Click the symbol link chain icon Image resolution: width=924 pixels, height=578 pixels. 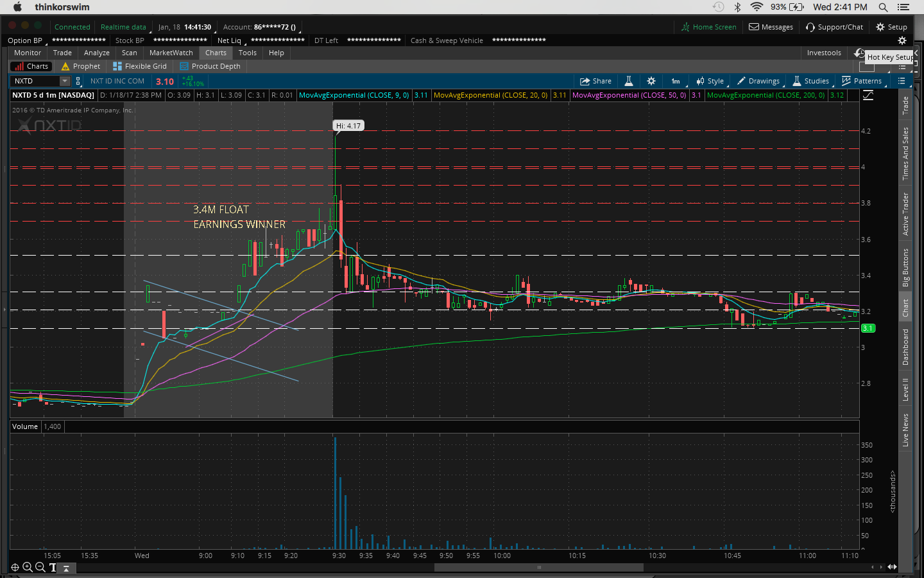click(78, 81)
